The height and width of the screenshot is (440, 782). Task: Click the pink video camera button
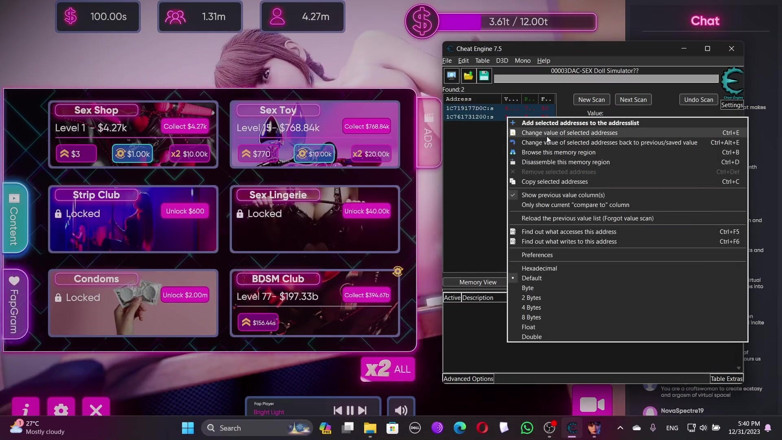click(592, 403)
